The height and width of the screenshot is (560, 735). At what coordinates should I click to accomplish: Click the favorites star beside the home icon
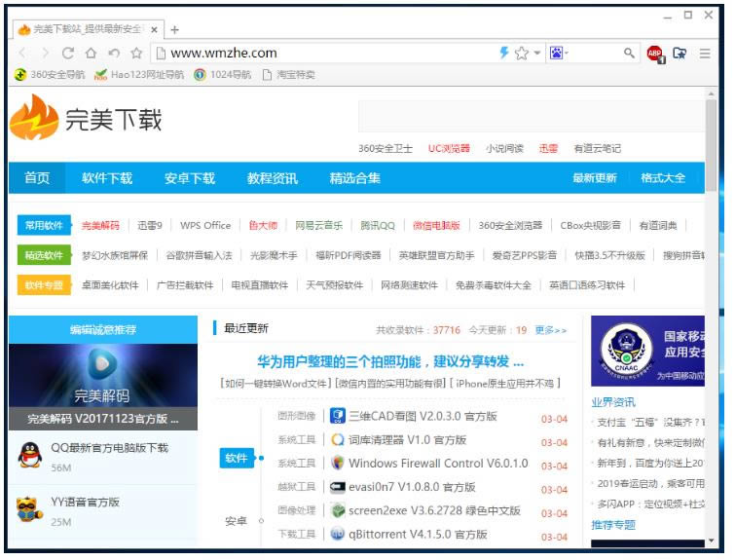[136, 54]
